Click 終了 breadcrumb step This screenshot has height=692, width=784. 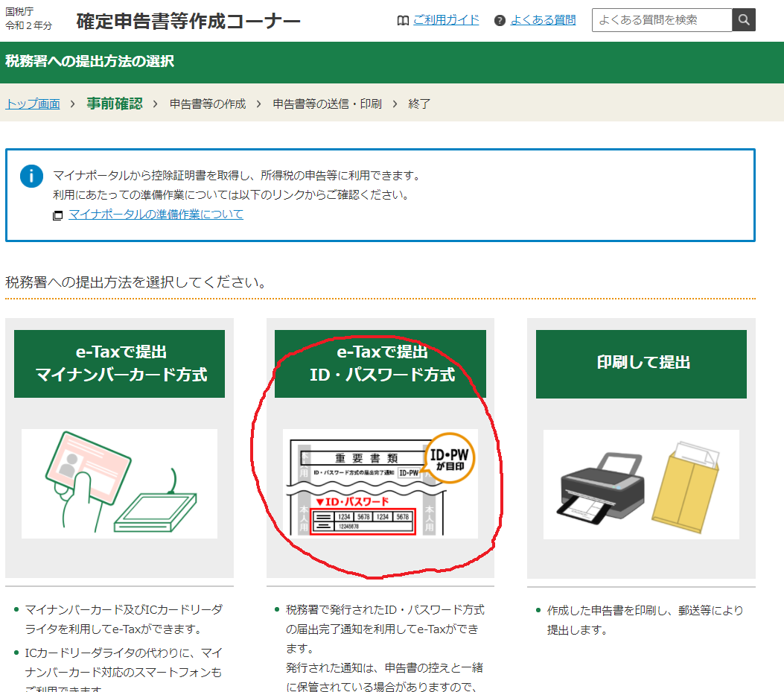click(419, 104)
